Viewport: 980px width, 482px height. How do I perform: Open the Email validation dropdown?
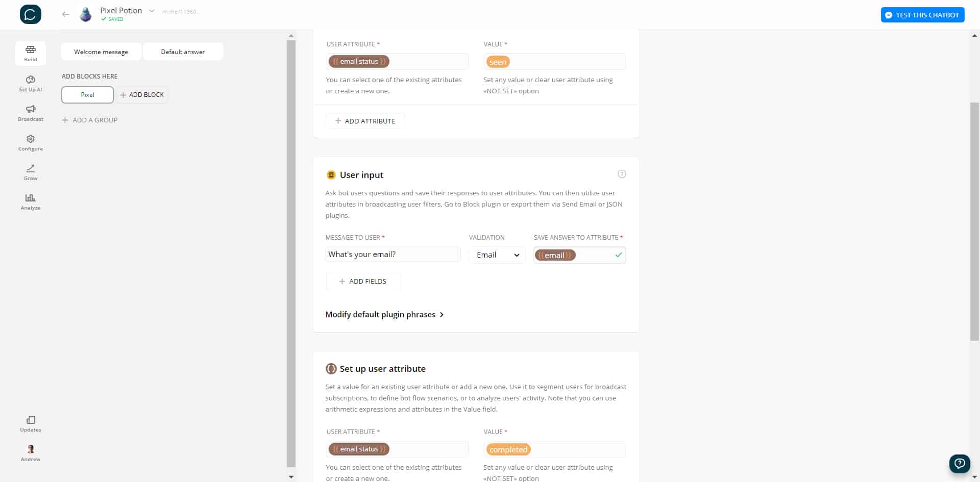pyautogui.click(x=497, y=255)
